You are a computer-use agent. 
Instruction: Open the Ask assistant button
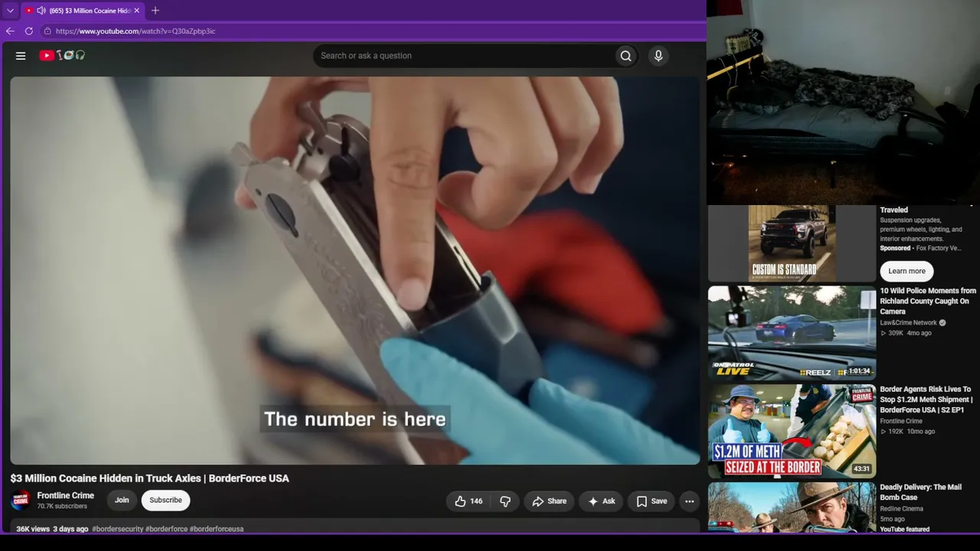pyautogui.click(x=602, y=501)
